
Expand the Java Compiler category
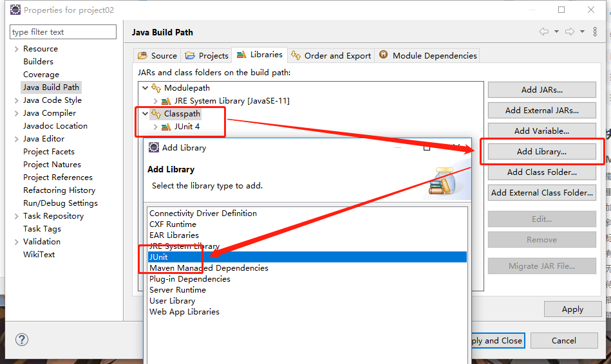(16, 113)
